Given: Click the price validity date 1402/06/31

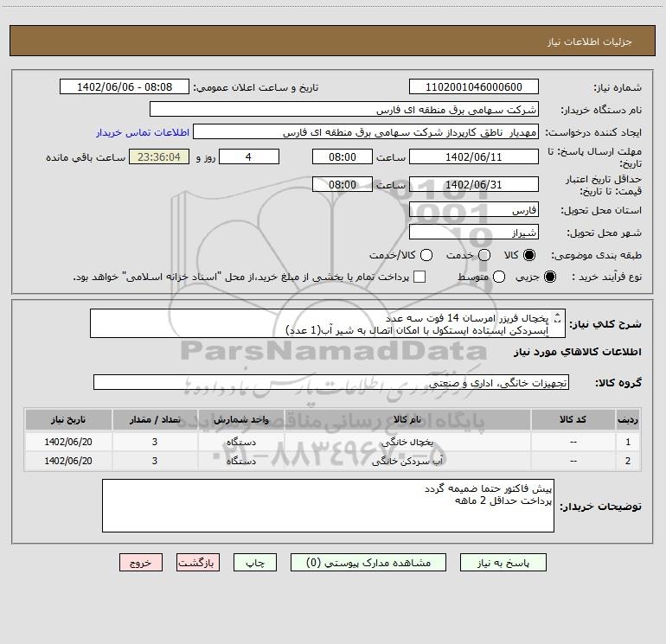Looking at the screenshot, I should tap(474, 184).
